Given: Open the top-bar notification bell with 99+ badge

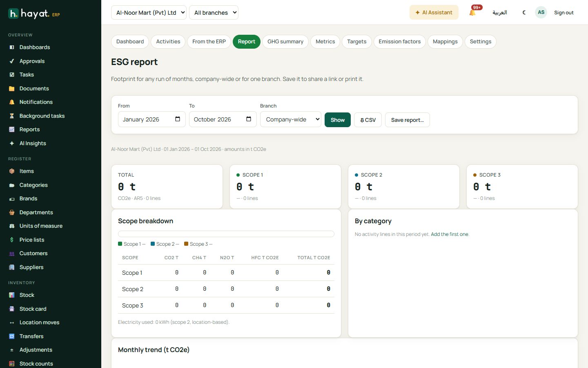Looking at the screenshot, I should click(x=473, y=12).
